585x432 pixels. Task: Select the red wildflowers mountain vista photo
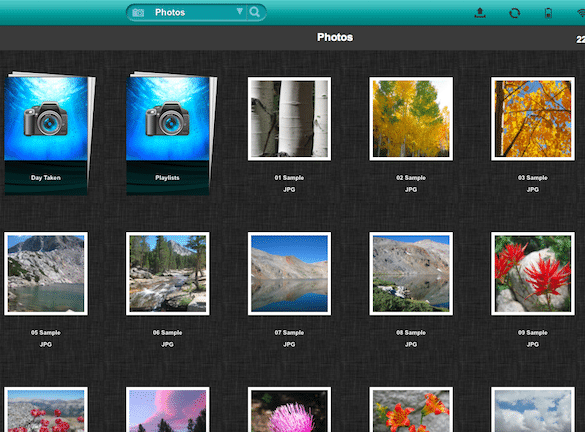(46, 409)
